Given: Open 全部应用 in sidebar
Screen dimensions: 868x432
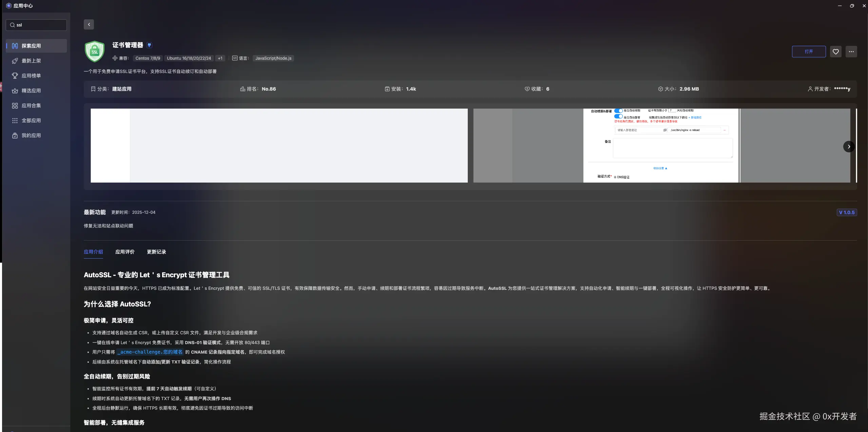Looking at the screenshot, I should (x=31, y=120).
